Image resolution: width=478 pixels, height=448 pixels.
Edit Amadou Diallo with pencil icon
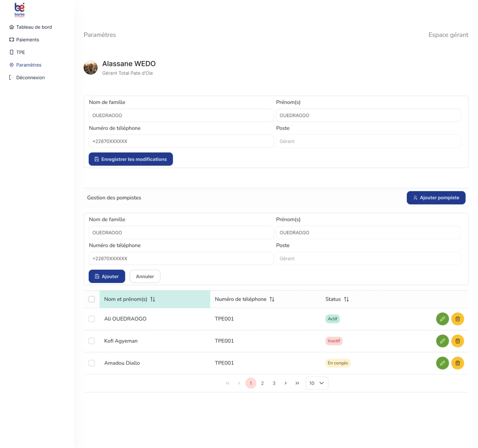tap(442, 363)
